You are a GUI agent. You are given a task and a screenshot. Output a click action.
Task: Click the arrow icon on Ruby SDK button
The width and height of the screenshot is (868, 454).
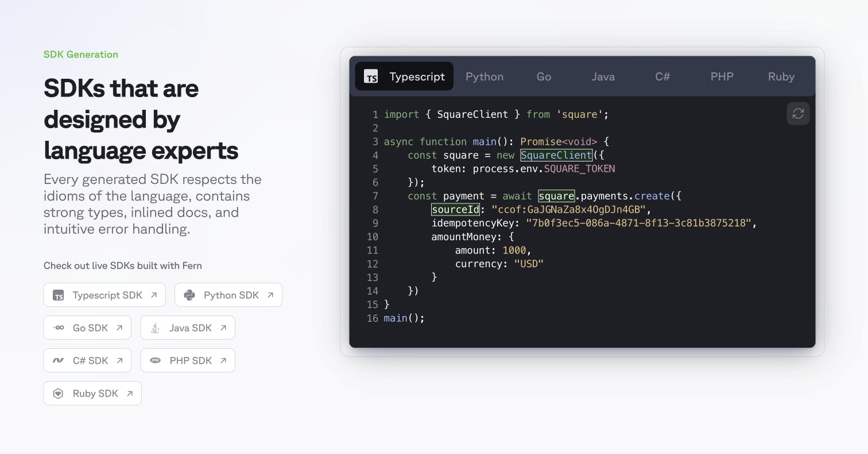click(130, 394)
